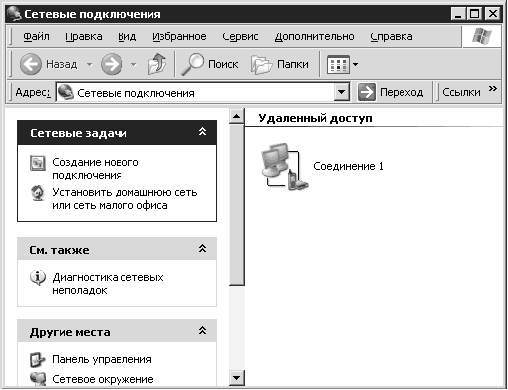This screenshot has height=390, width=508.
Task: Click the title bar network connections icon
Action: [x=14, y=14]
